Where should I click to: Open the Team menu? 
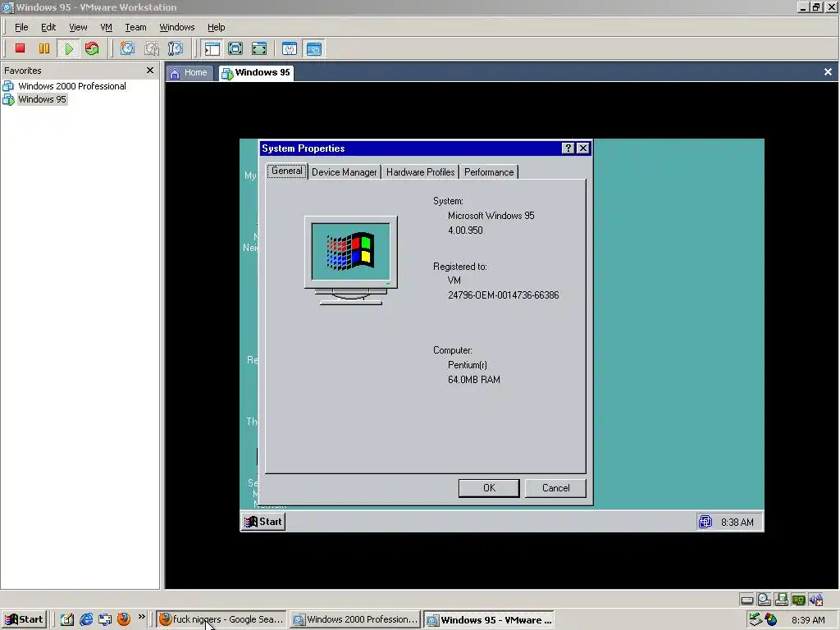pyautogui.click(x=135, y=27)
